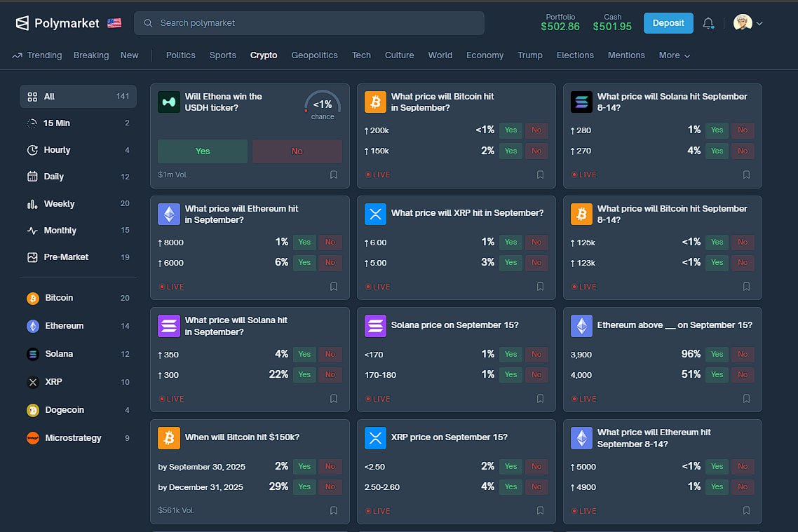Image resolution: width=798 pixels, height=532 pixels.
Task: Click Ethereum icon on September price card
Action: (169, 214)
